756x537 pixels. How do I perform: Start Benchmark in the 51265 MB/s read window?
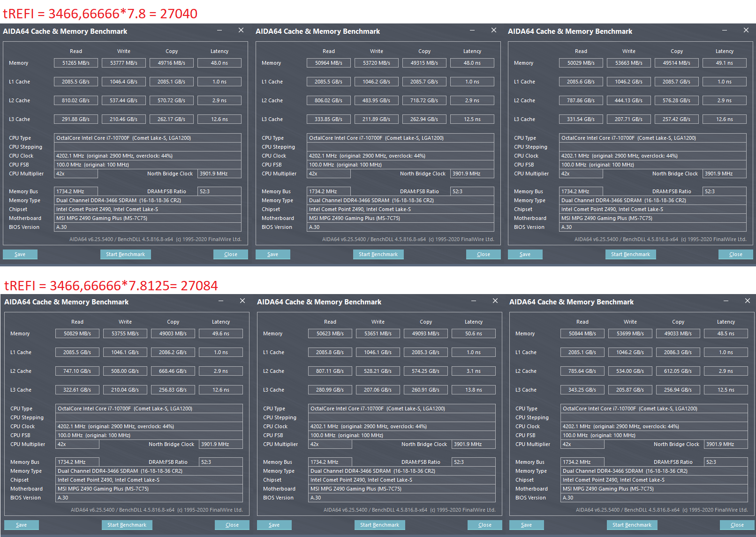point(125,254)
